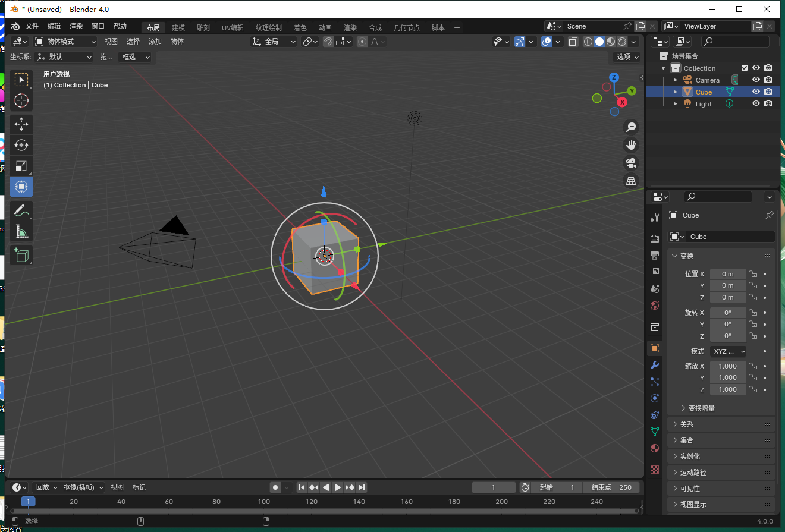Switch to the Geometry Nodes workspace tab
785x532 pixels.
click(407, 28)
